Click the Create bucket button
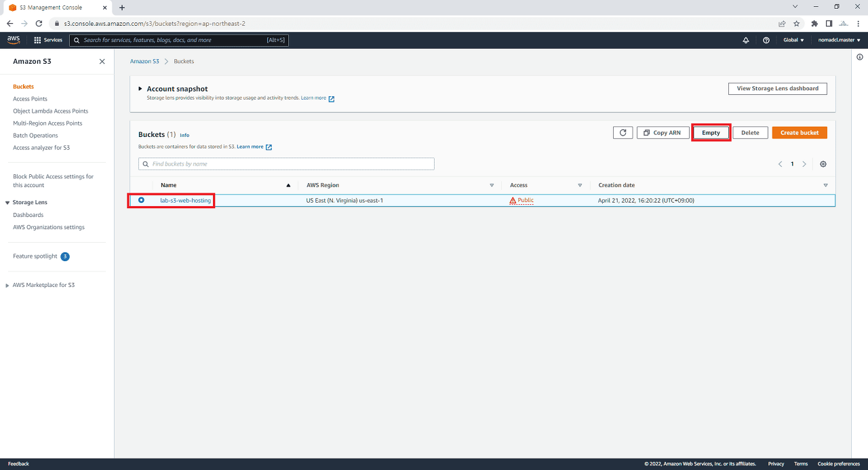 (800, 133)
